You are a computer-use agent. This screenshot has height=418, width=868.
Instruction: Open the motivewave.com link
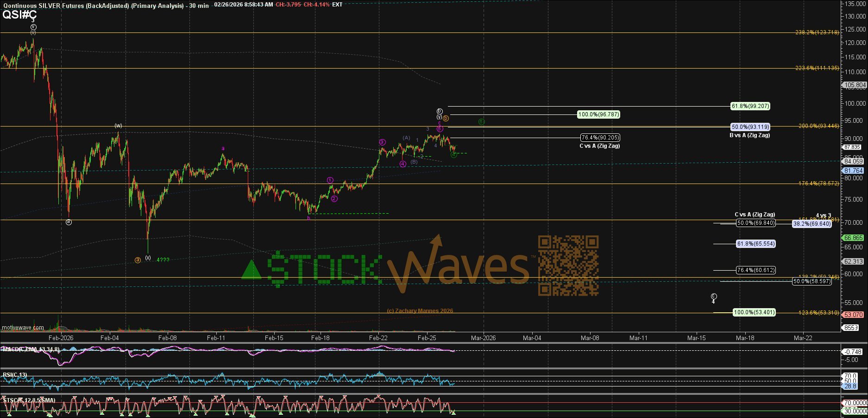pos(23,328)
